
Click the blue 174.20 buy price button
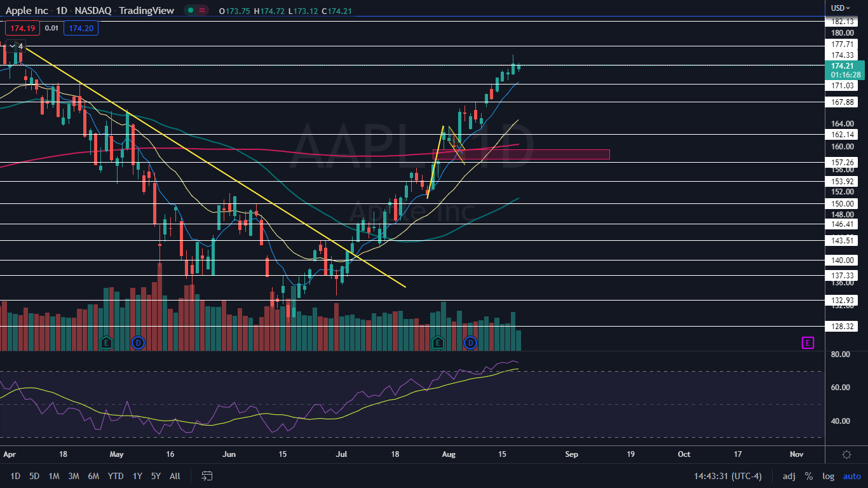pyautogui.click(x=81, y=28)
